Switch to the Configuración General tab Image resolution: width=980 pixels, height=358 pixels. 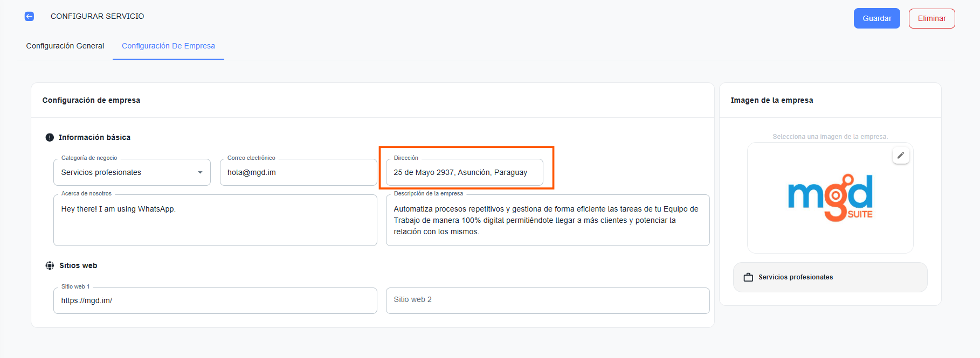coord(65,46)
